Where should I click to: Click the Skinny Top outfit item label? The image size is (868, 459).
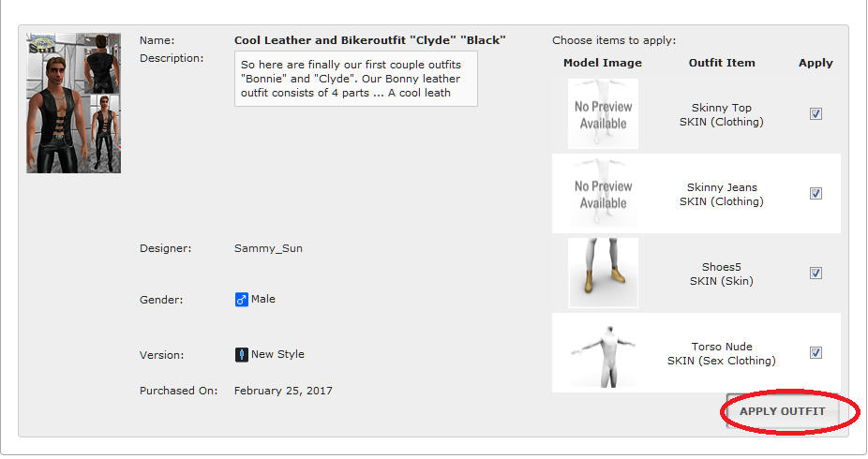tap(721, 114)
